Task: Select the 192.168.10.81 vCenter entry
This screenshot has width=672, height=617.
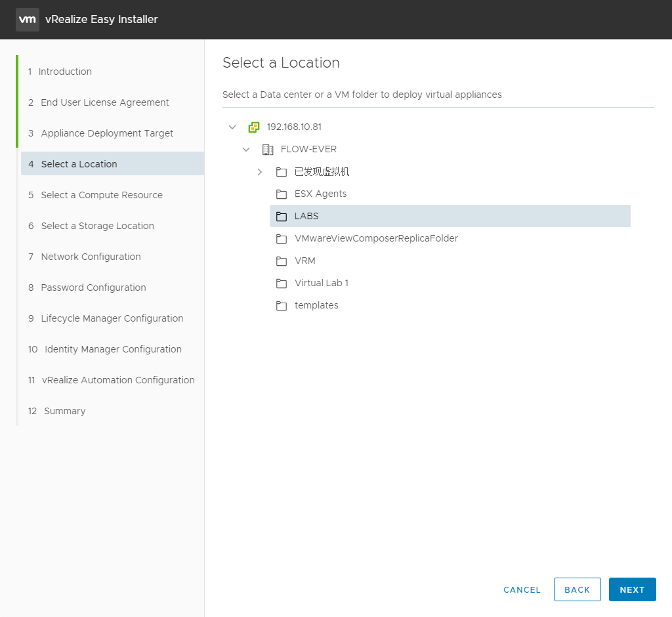Action: [x=294, y=127]
